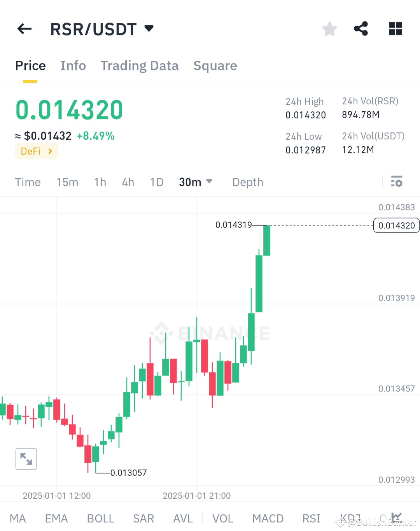420x531 pixels.
Task: Toggle the VOL indicator display
Action: 223,518
